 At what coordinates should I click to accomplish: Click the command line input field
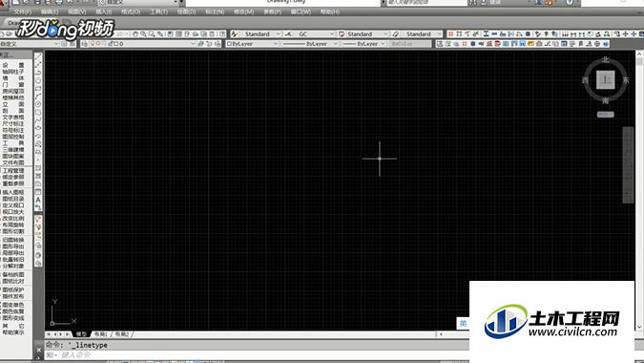tap(263, 354)
